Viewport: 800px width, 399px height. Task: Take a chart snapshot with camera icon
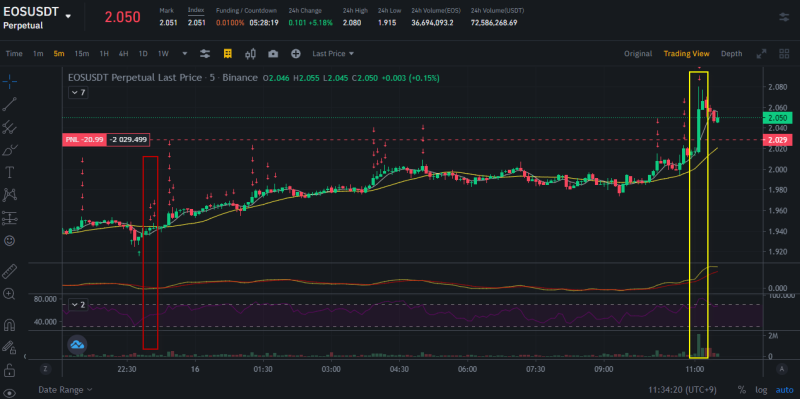pos(273,54)
